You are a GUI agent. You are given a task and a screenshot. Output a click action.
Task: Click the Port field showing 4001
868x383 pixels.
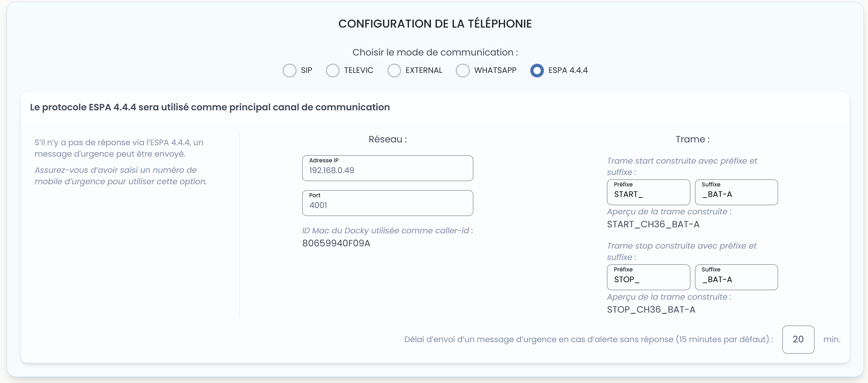tap(387, 203)
